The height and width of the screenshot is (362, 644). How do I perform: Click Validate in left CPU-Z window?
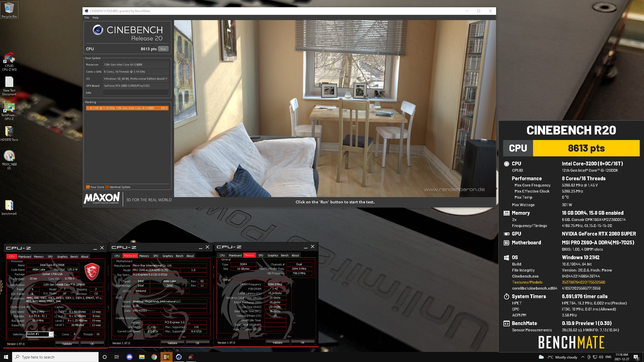(67, 344)
